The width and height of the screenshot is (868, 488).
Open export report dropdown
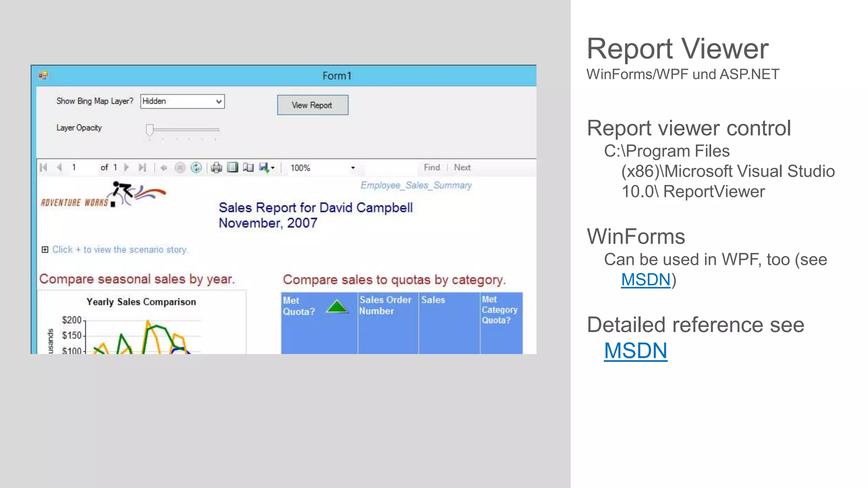coord(267,168)
